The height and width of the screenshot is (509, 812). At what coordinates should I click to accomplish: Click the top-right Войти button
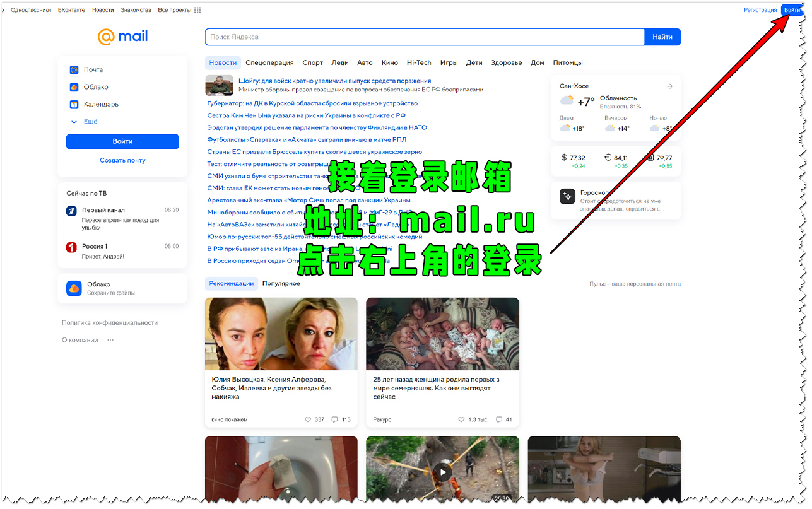coord(792,10)
